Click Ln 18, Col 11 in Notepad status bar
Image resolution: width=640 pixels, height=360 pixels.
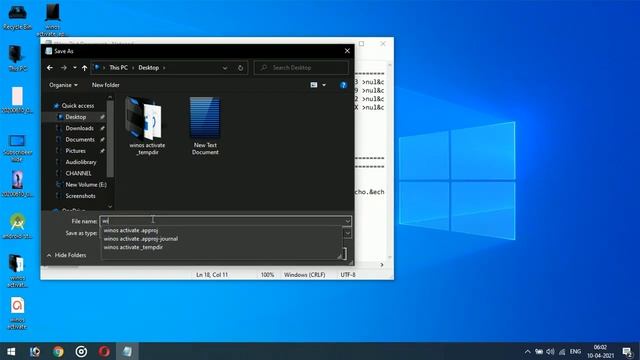click(x=212, y=275)
